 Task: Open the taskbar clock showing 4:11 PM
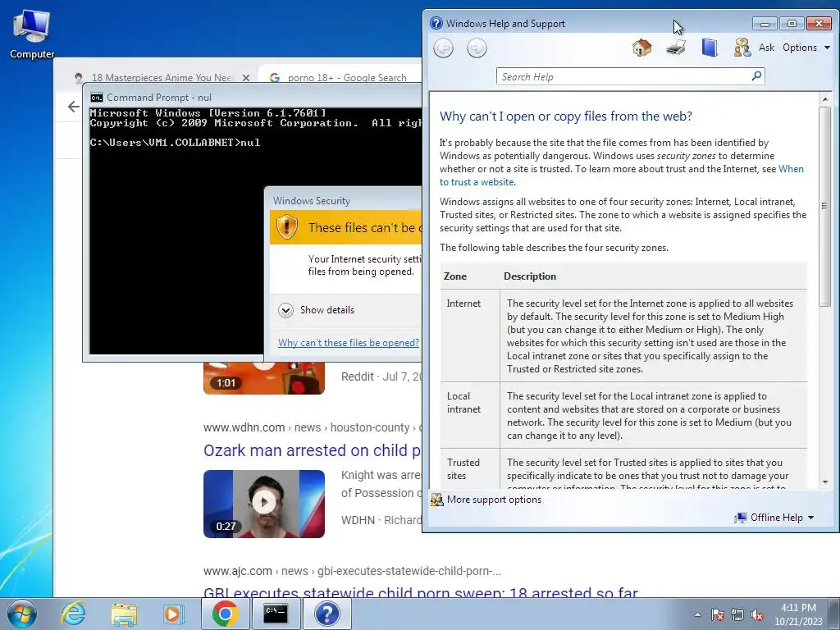[x=798, y=614]
